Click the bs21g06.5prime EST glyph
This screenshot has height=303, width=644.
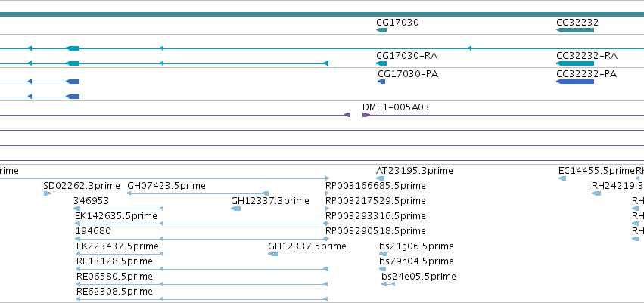coord(383,254)
